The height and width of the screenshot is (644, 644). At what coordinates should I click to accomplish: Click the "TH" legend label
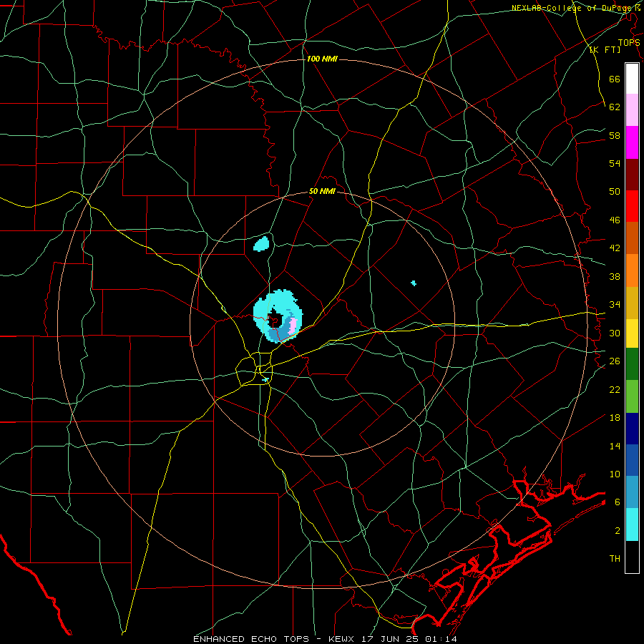coord(615,558)
